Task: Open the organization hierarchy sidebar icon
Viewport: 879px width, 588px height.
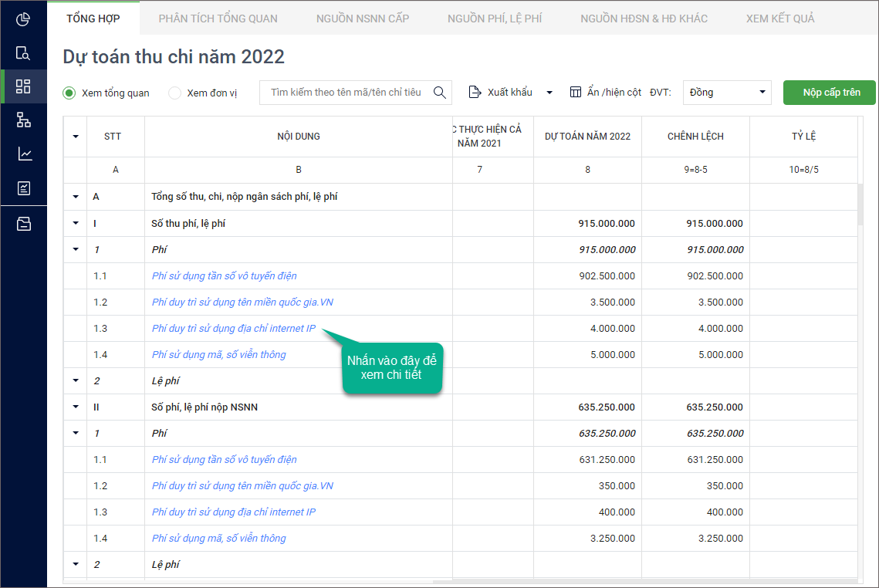Action: [x=23, y=120]
